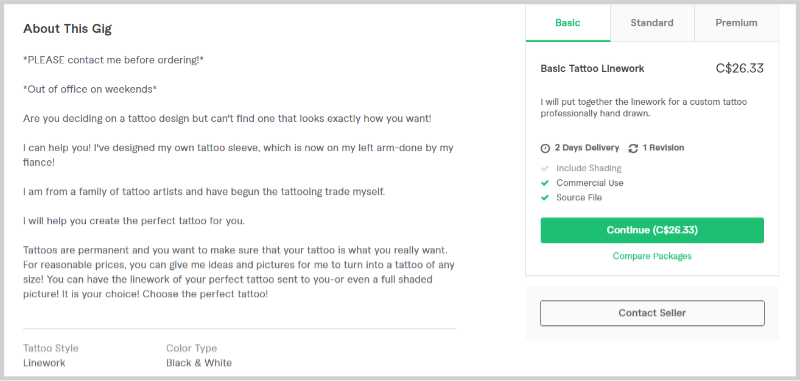Viewport: 800px width, 381px height.
Task: Click the Black & White color type value
Action: (199, 363)
